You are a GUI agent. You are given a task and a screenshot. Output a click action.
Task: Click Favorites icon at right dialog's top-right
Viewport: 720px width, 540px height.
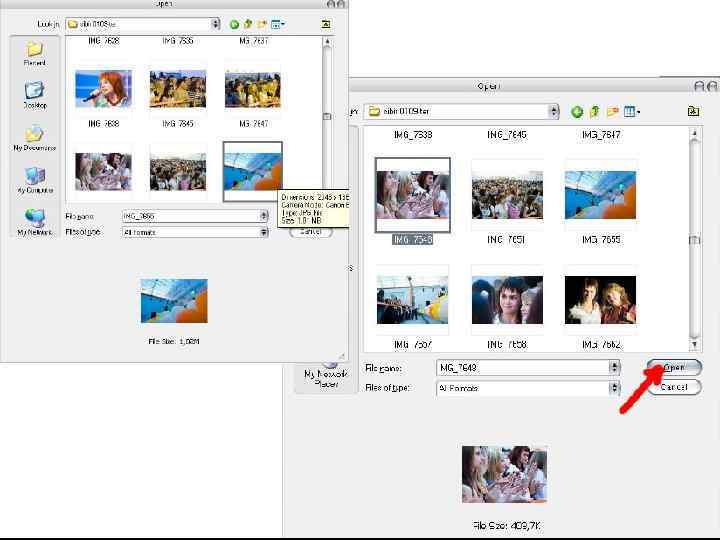point(693,111)
